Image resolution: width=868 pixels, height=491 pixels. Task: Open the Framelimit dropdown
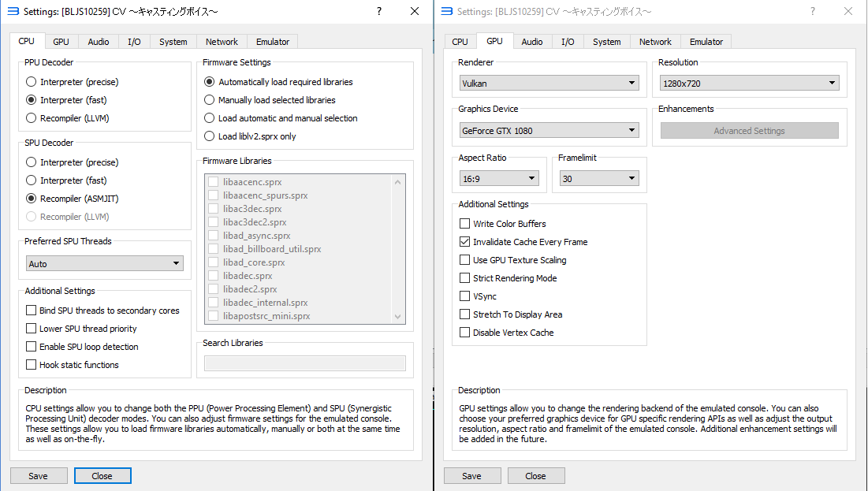click(598, 179)
